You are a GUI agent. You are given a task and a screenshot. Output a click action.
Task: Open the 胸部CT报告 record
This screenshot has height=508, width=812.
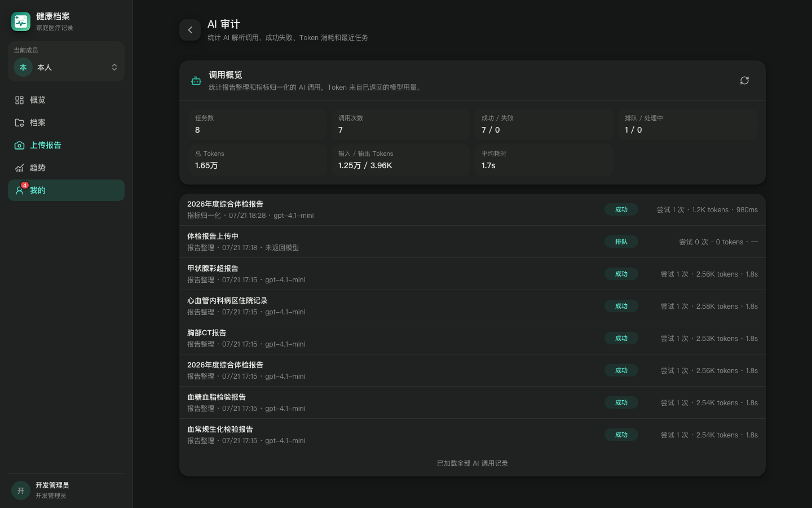[473, 338]
